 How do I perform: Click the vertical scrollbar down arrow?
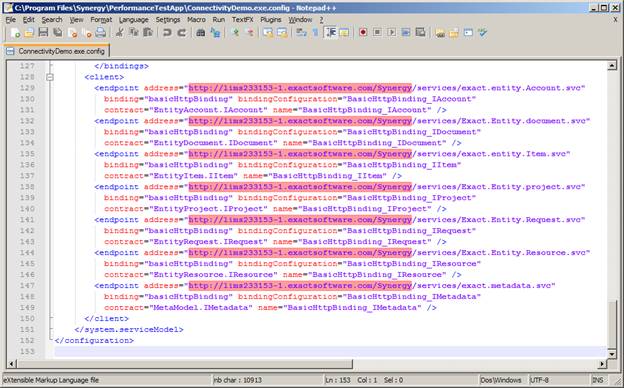click(612, 353)
